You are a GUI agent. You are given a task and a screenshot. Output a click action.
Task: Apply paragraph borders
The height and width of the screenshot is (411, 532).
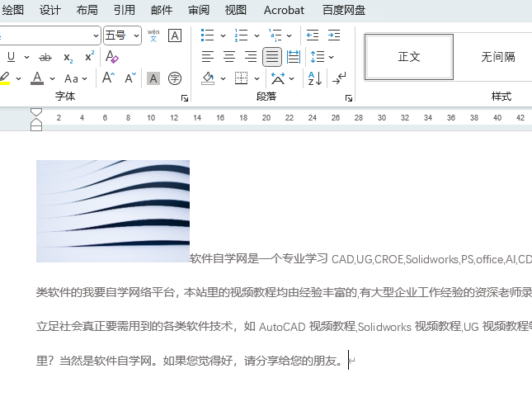pos(241,78)
